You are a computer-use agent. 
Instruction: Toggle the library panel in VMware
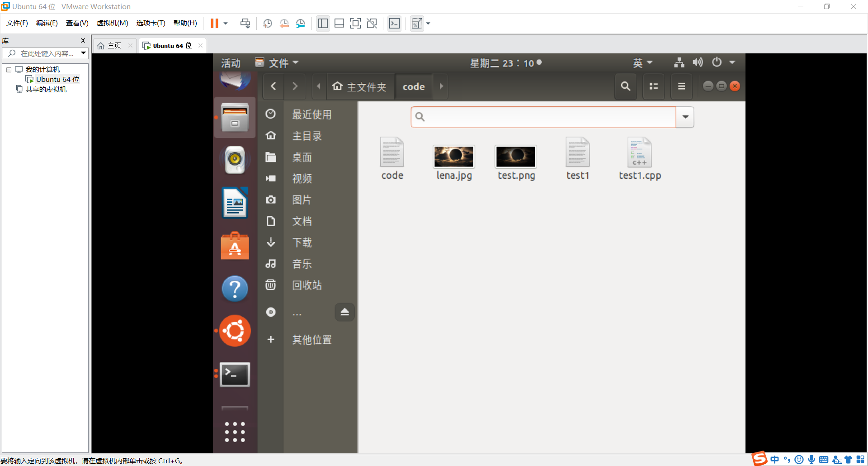pos(323,23)
